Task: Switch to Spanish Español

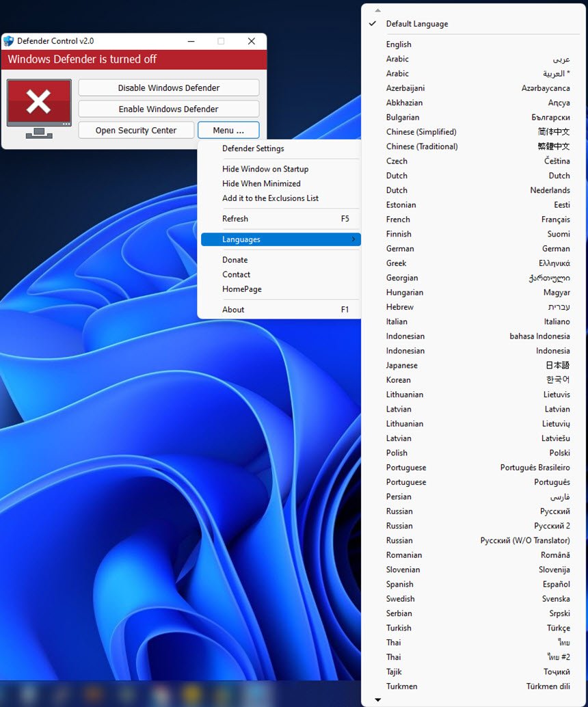Action: (x=473, y=585)
